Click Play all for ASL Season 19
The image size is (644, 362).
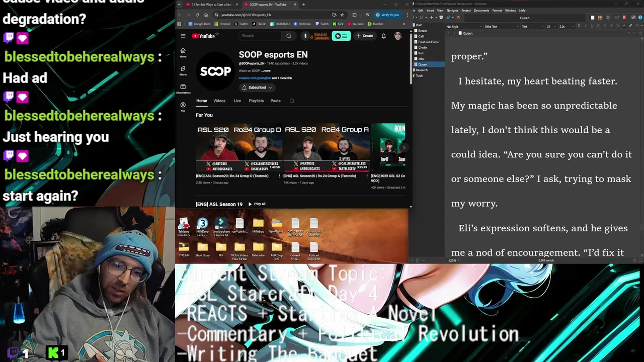tap(257, 204)
